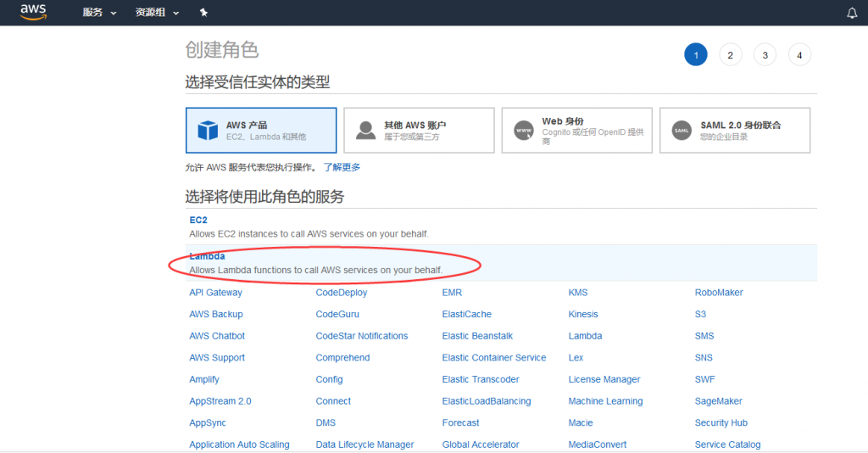Click the pin shortcut icon in navbar
The image size is (868, 453).
tap(203, 13)
